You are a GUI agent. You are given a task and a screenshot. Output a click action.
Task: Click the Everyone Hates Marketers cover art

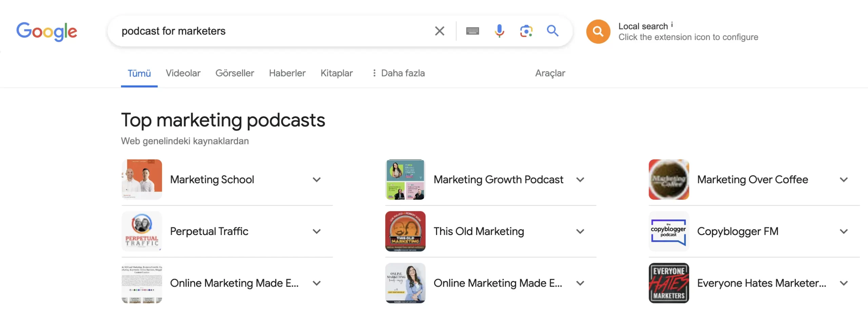669,283
